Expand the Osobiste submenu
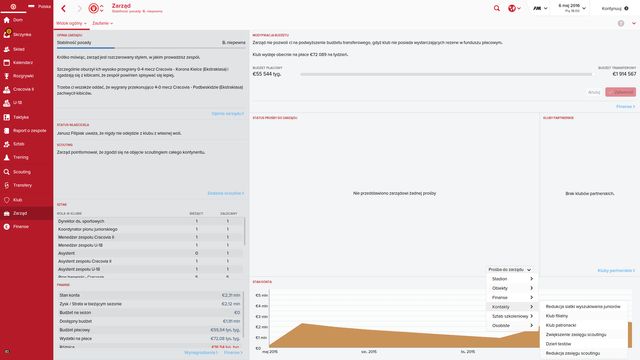Viewport: 640px width, 360px height. click(x=512, y=326)
